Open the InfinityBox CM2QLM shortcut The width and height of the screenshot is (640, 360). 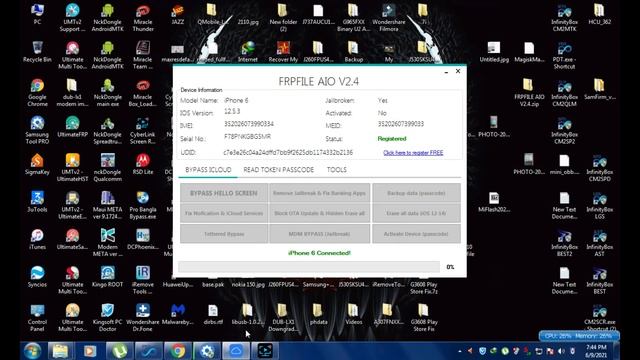point(564,93)
